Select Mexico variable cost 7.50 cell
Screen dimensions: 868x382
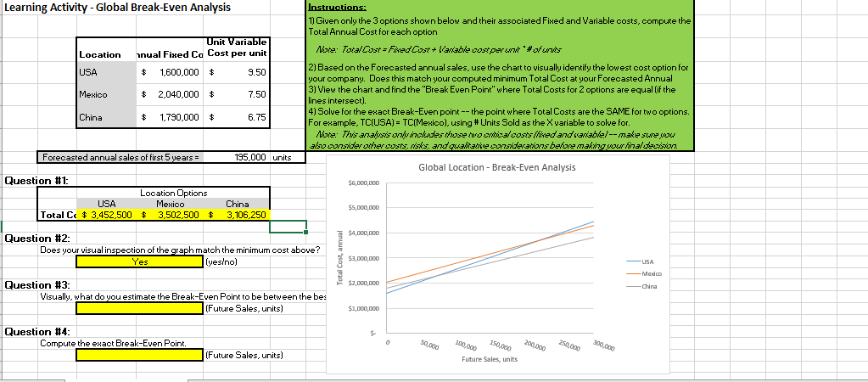(x=238, y=95)
